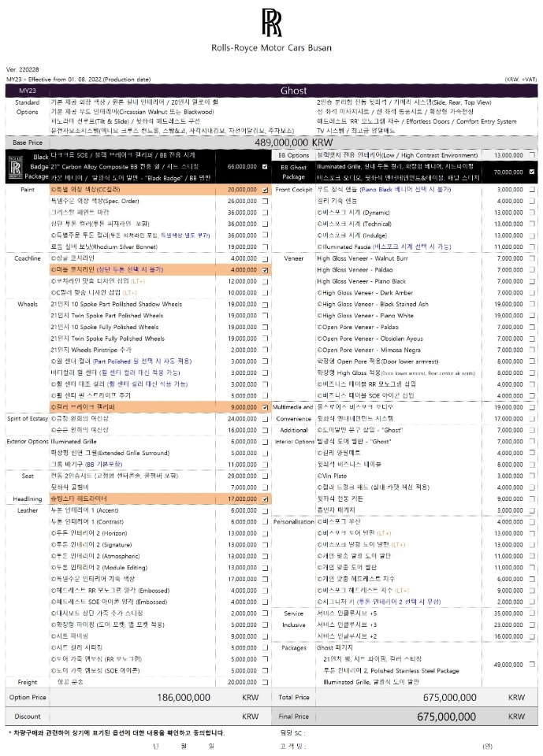The image size is (543, 756).
Task: Uncheck the BB Ghost Package 70,000,000 checkbox
Action: [532, 172]
